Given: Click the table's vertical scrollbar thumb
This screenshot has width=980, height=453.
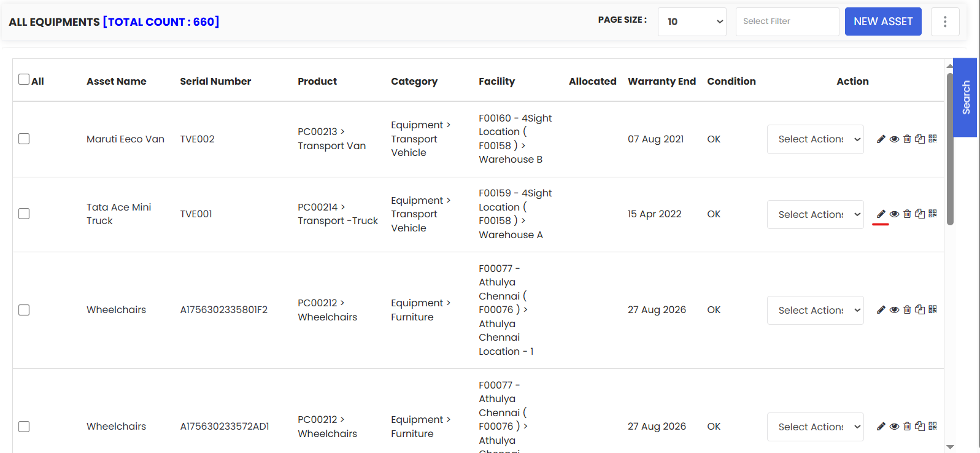Looking at the screenshot, I should 950,149.
